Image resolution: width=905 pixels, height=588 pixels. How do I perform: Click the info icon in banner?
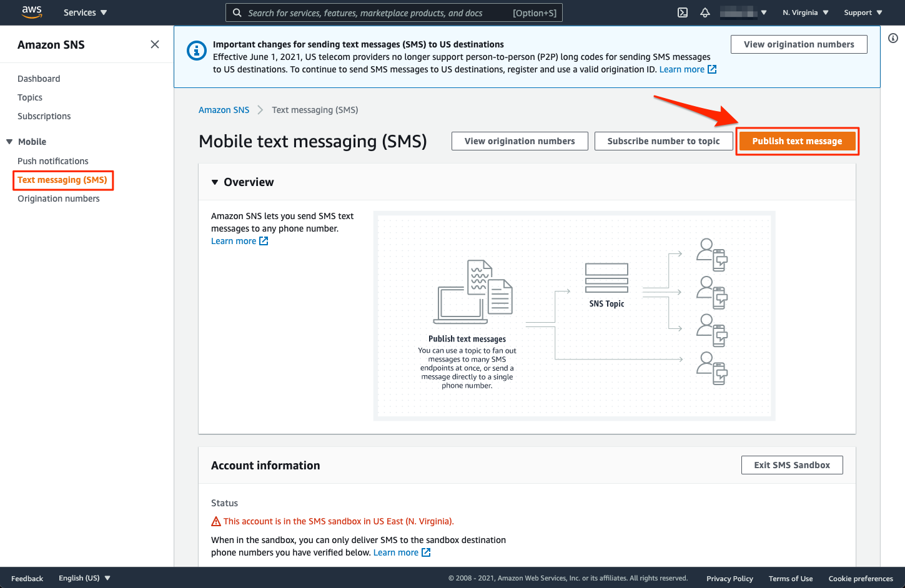[x=197, y=51]
